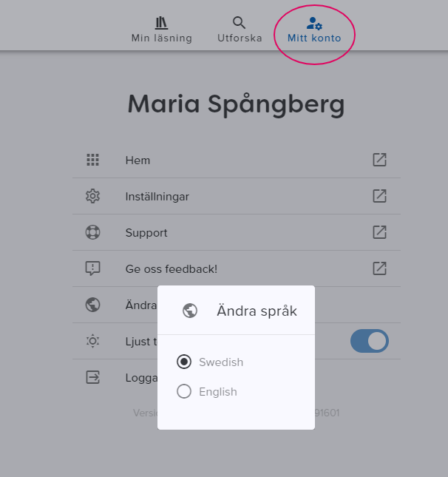Click the logout arrow icon
Viewport: 448px width, 477px height.
92,377
